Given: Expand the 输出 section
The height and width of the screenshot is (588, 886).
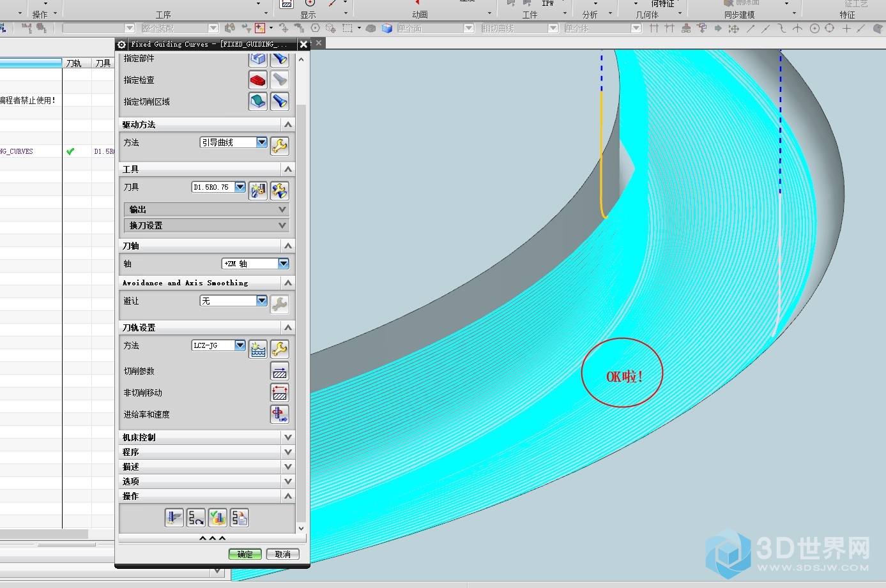Looking at the screenshot, I should tap(206, 209).
